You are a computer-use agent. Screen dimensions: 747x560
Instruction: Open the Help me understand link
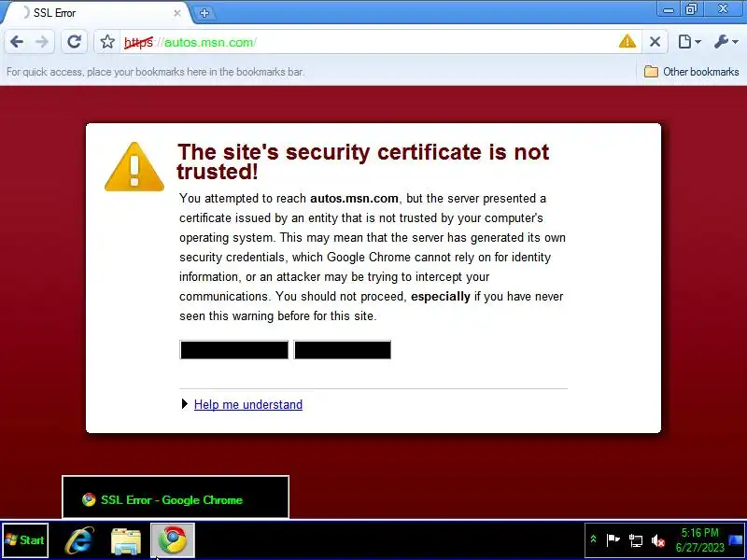click(x=248, y=404)
